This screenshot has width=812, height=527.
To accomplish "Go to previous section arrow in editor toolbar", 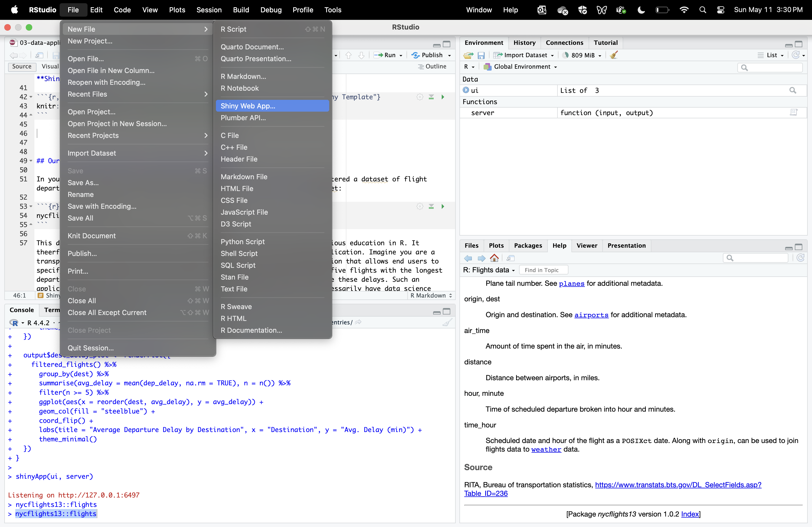I will 348,55.
